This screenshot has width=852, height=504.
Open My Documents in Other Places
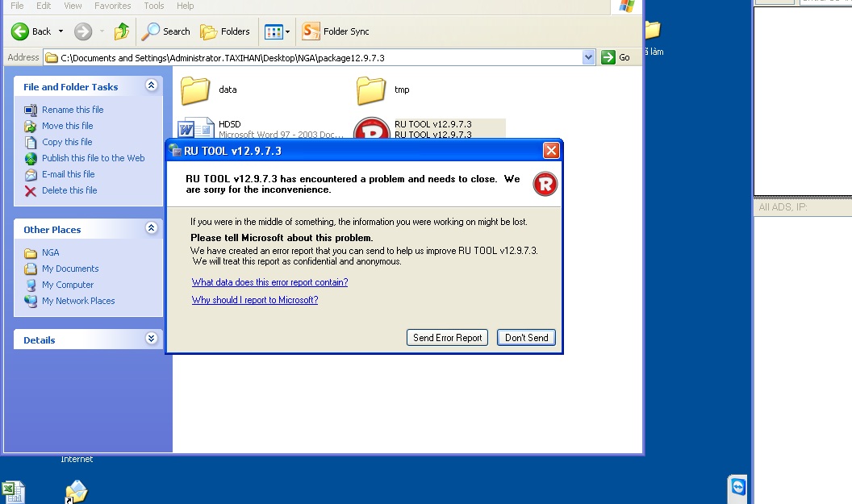tap(70, 269)
